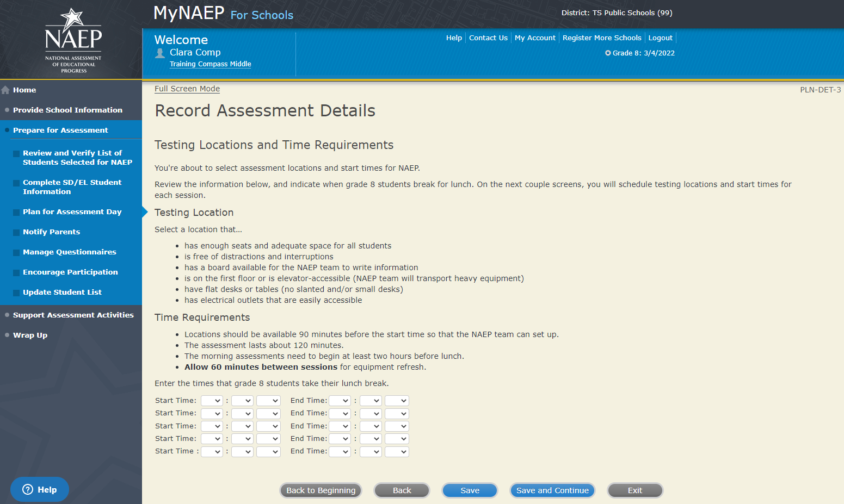The height and width of the screenshot is (504, 844).
Task: Open Complete SD/EL Student Information
Action: (72, 187)
